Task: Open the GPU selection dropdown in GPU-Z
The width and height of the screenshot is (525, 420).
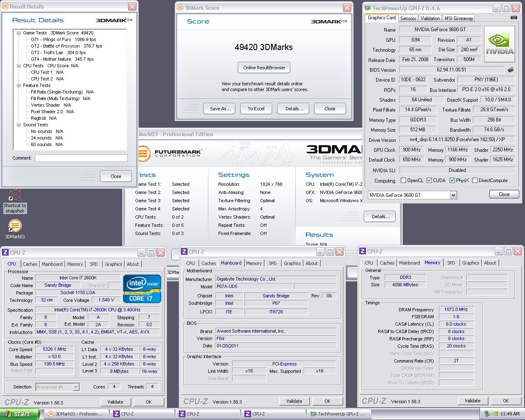Action: [453, 195]
